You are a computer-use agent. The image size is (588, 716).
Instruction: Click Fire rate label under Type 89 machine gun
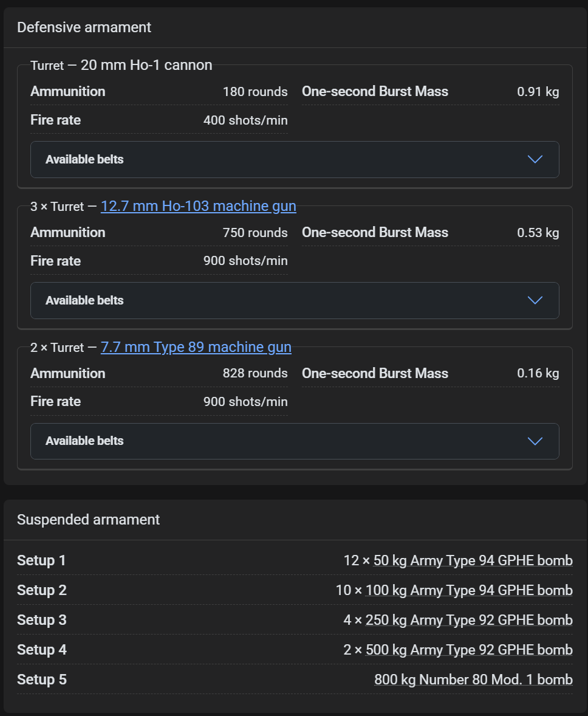point(55,401)
